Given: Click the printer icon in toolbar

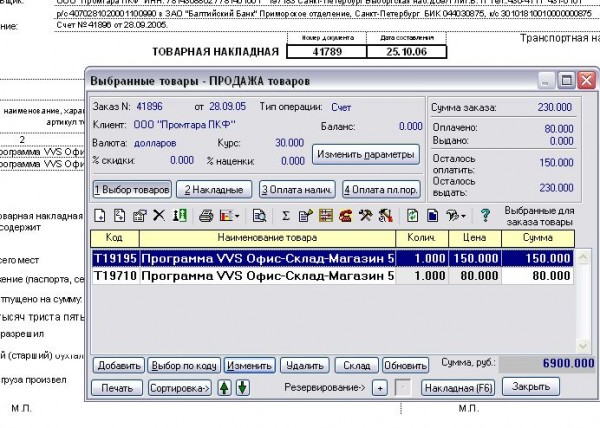Looking at the screenshot, I should click(x=205, y=215).
